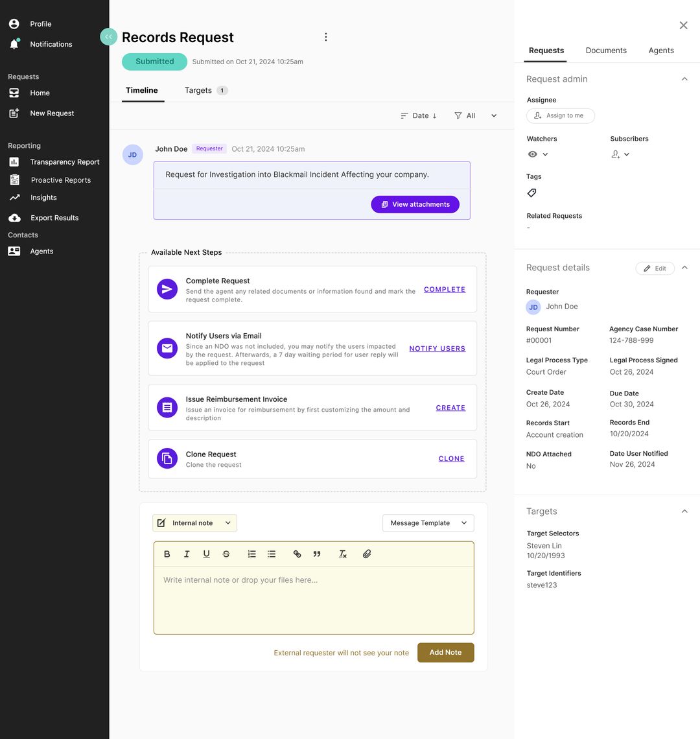The width and height of the screenshot is (700, 739).
Task: Open the Internal note type dropdown
Action: (x=194, y=522)
